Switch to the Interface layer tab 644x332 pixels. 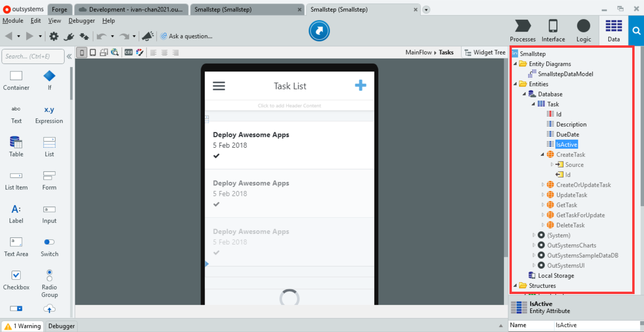[x=553, y=31]
